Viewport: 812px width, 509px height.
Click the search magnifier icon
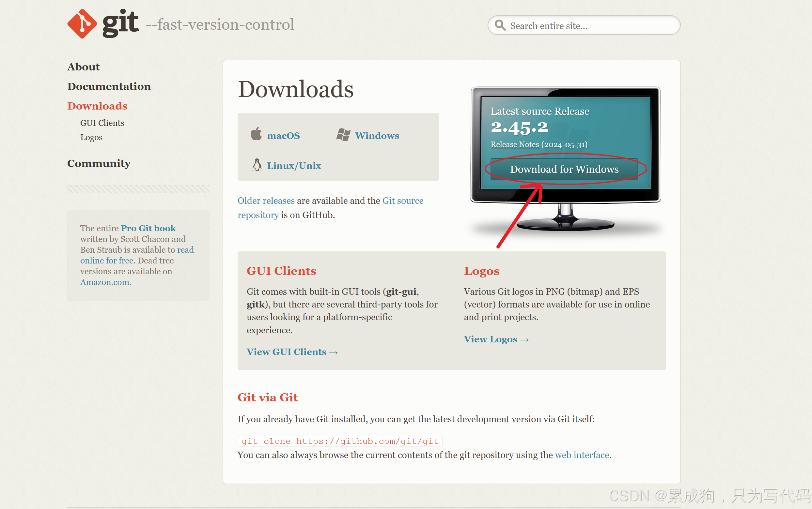[500, 25]
